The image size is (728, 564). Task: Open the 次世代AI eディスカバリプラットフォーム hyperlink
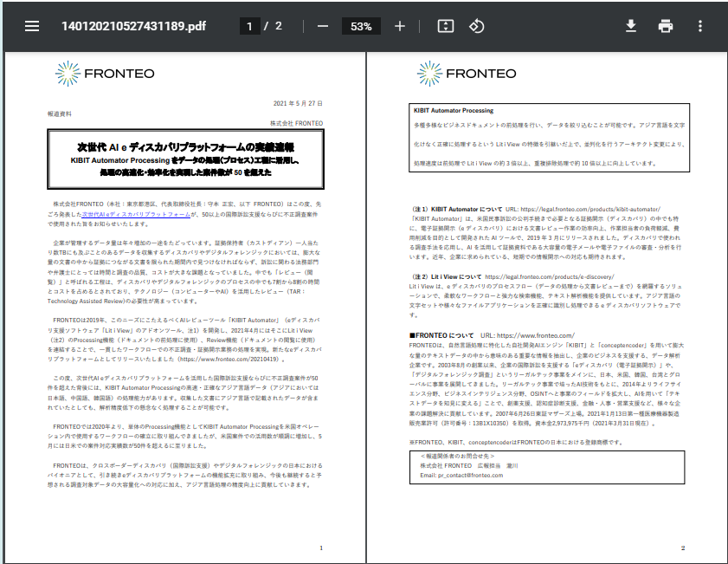pyautogui.click(x=136, y=214)
